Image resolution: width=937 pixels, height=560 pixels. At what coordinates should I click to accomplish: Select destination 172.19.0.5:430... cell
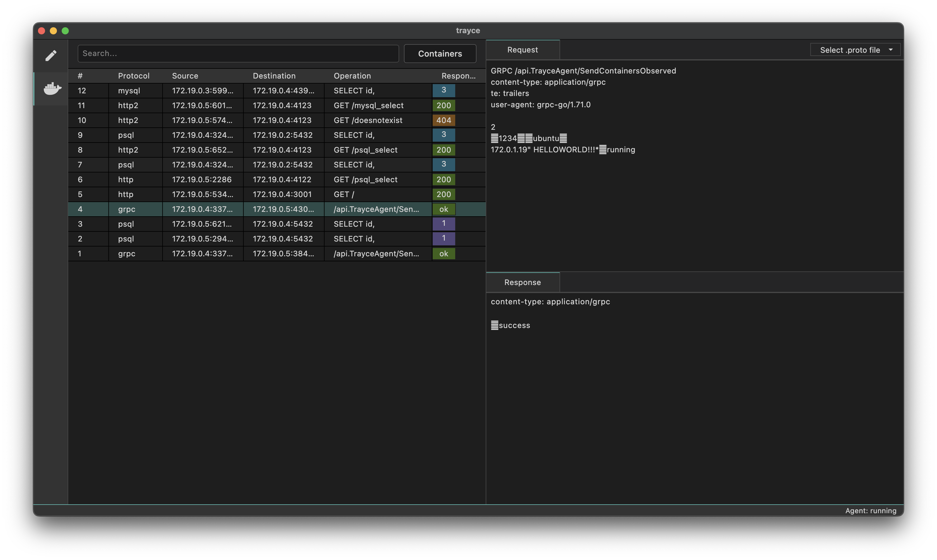point(283,209)
